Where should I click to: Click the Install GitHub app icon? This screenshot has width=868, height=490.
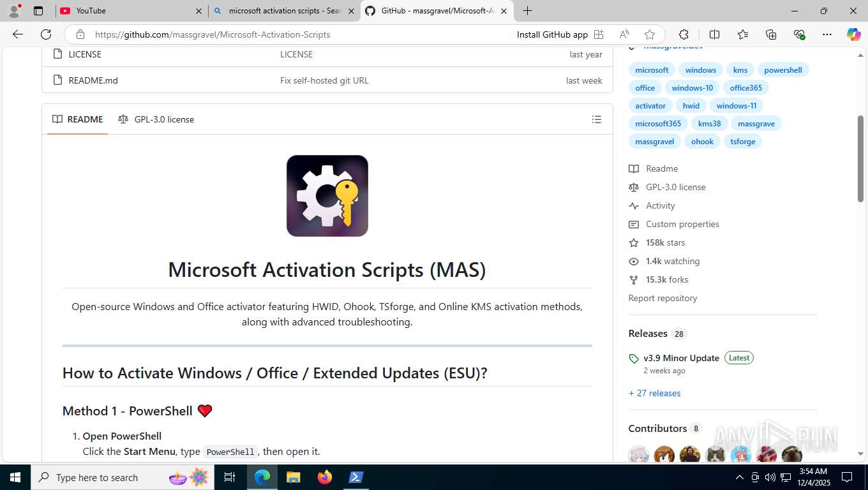[x=599, y=34]
